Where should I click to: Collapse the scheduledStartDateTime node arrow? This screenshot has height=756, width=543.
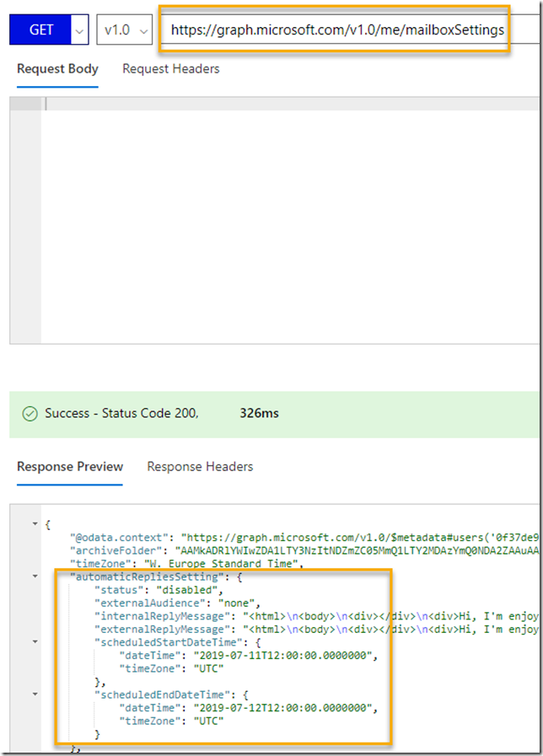tap(35, 641)
